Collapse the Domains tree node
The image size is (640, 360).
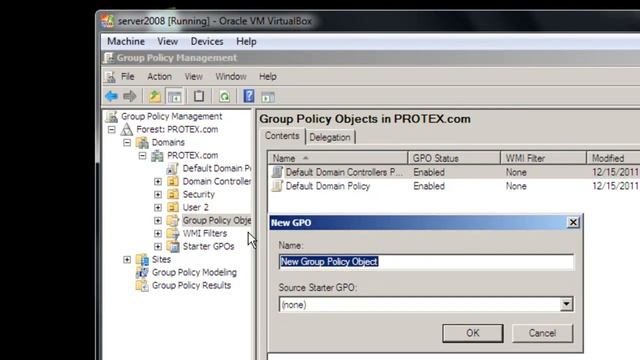[x=127, y=143]
